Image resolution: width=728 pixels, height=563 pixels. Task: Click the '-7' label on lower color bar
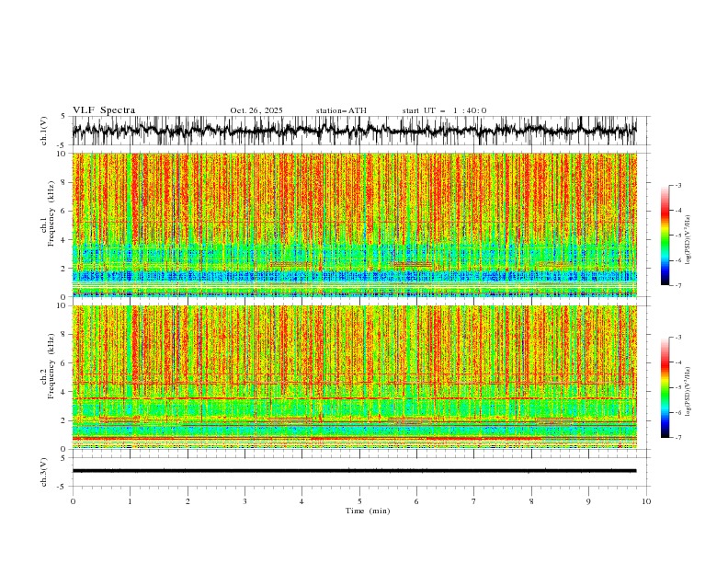click(677, 438)
